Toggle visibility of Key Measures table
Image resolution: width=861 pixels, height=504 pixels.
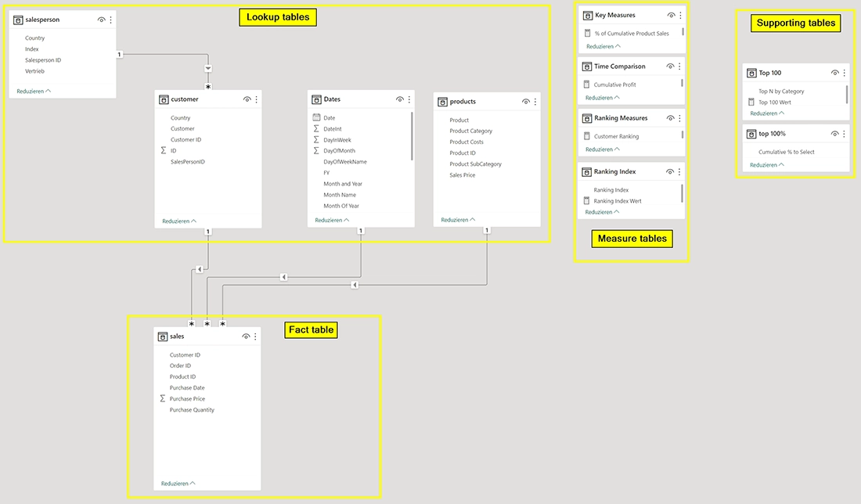pos(671,16)
